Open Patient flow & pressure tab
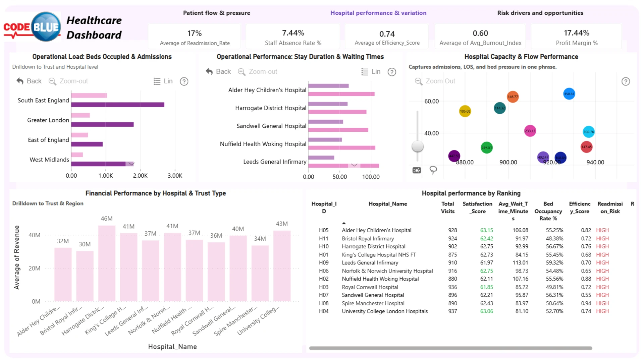This screenshot has width=644, height=362. (217, 13)
